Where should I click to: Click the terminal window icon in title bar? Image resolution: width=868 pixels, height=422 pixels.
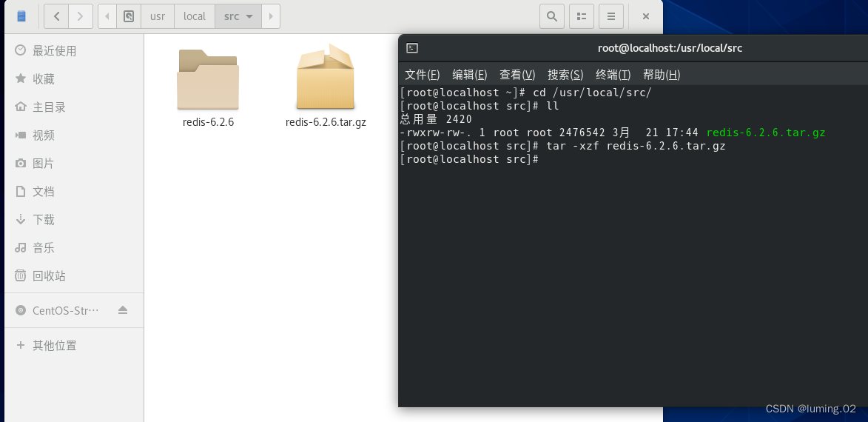click(x=412, y=48)
